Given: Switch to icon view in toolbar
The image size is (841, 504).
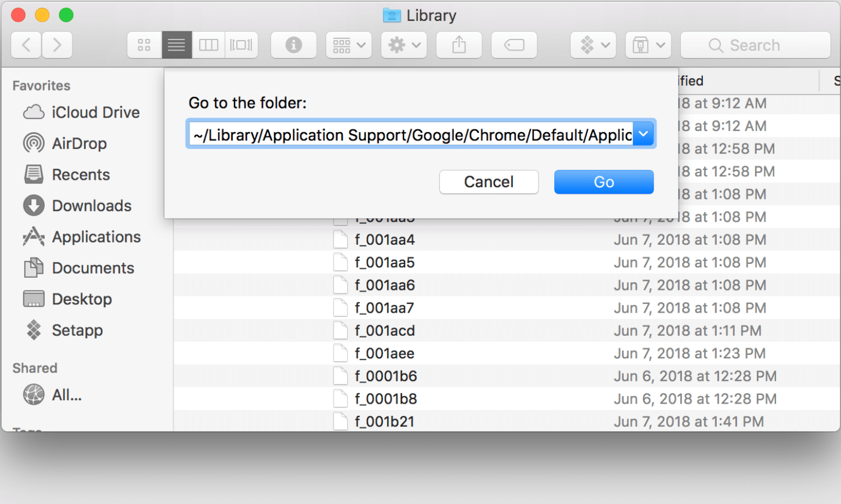Looking at the screenshot, I should click(144, 45).
